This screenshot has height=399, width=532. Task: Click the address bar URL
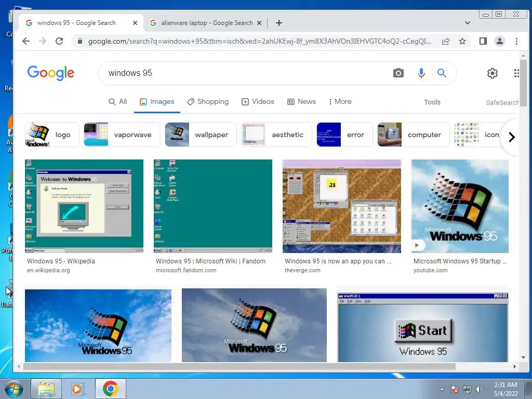(x=260, y=42)
